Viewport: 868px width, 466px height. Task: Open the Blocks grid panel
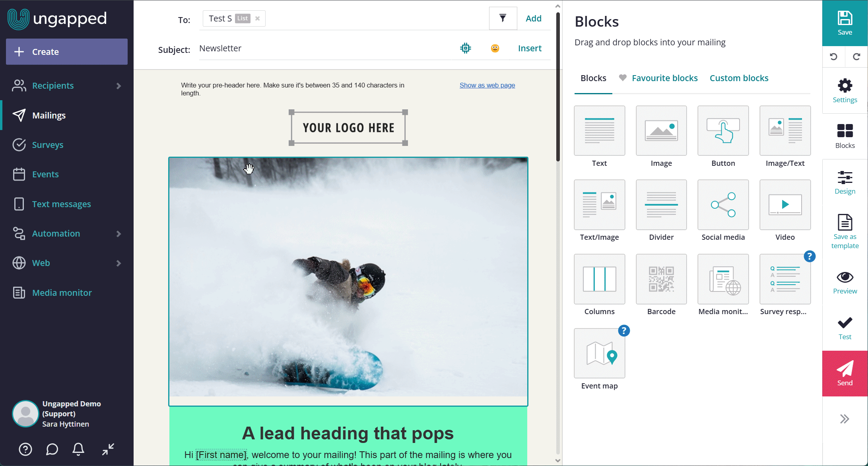(845, 136)
